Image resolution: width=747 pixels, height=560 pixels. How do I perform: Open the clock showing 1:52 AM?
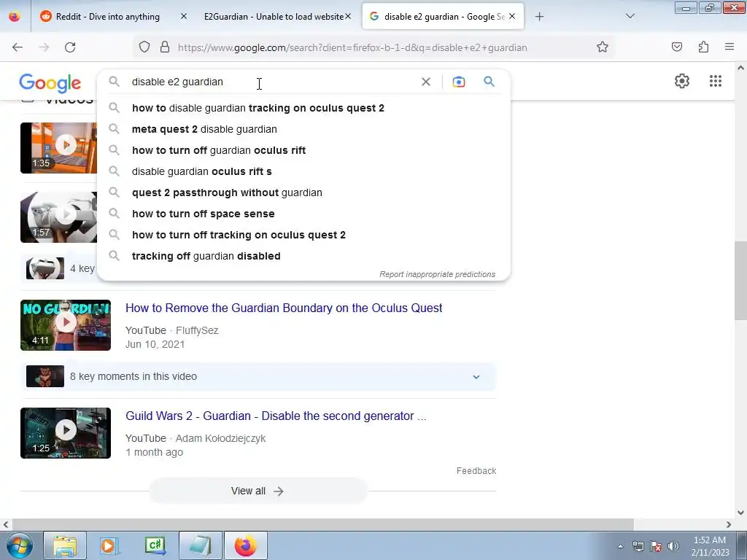click(x=710, y=546)
